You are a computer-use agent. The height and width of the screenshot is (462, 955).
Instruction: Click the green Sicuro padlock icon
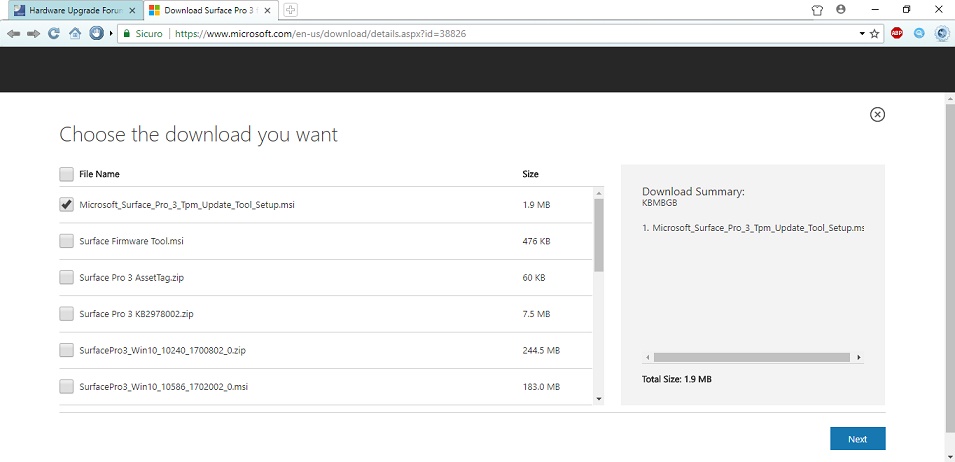point(127,34)
